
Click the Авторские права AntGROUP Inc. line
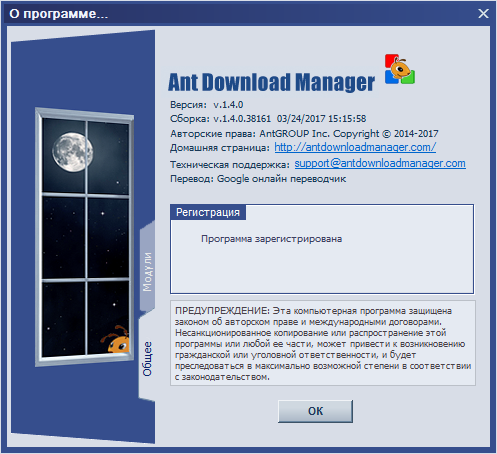pos(304,134)
